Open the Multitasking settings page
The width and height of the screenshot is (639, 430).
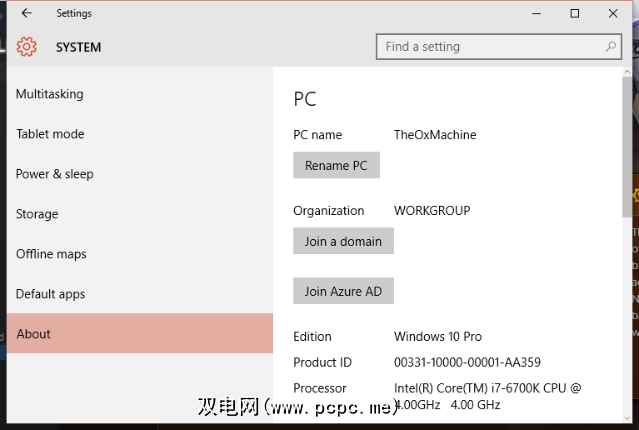tap(139, 94)
